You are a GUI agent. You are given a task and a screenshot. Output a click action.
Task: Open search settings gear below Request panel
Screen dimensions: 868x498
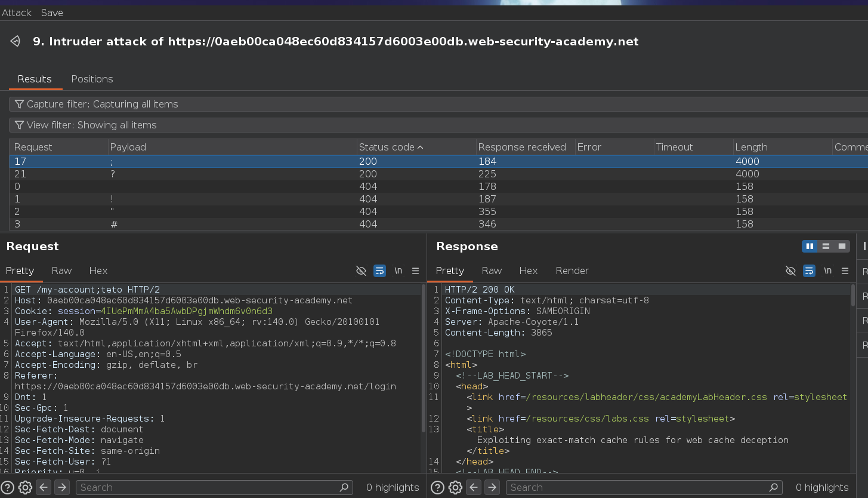[25, 487]
